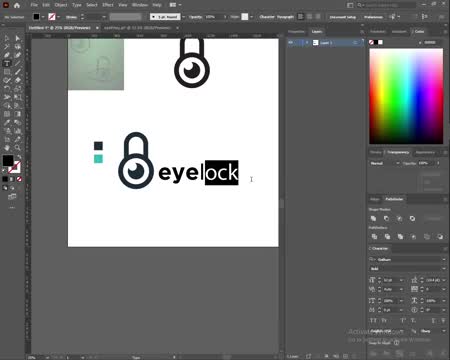Expand Layer 1 disclosure arrow
This screenshot has width=450, height=360.
pos(307,43)
